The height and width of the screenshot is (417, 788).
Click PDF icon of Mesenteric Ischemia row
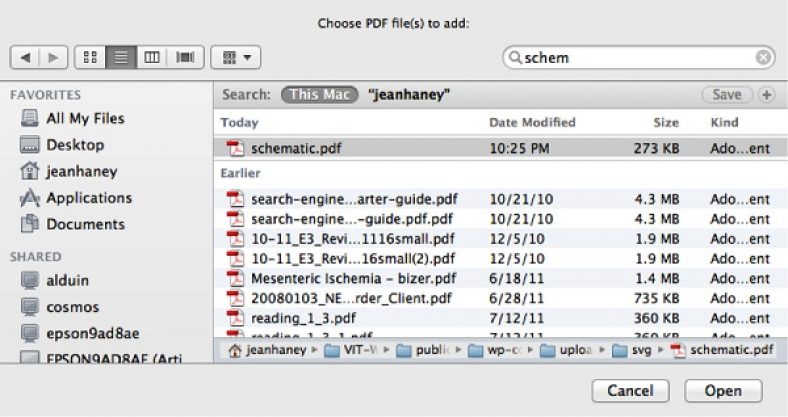click(x=235, y=278)
